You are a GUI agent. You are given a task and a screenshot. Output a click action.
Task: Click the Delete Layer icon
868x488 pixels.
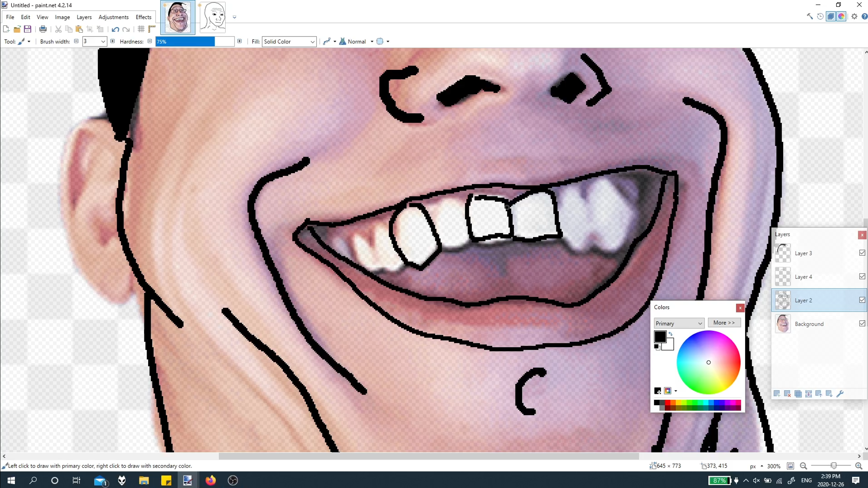[787, 394]
